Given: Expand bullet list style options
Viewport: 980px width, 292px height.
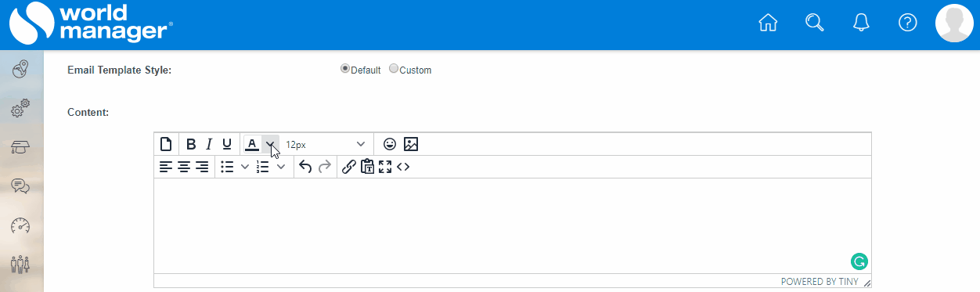Looking at the screenshot, I should 244,167.
